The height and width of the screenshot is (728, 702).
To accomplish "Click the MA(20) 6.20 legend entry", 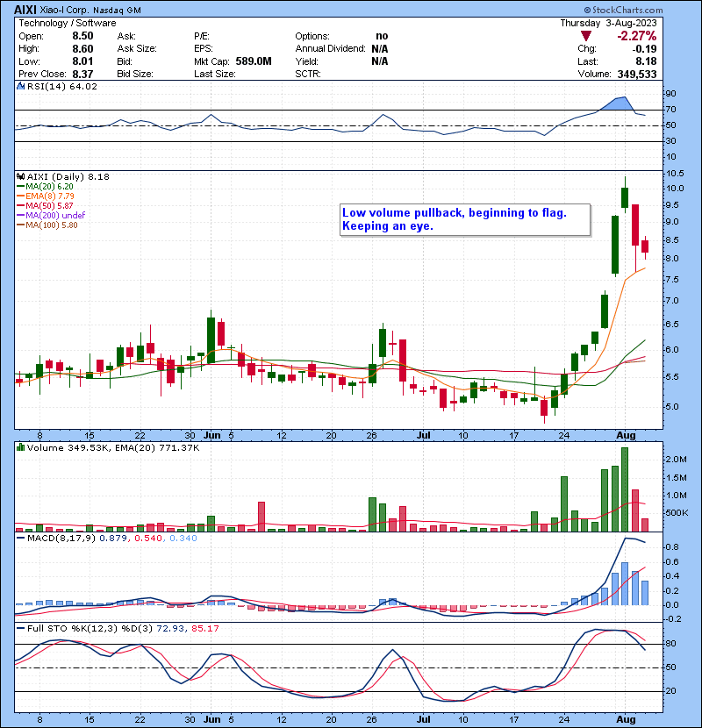I will point(45,186).
